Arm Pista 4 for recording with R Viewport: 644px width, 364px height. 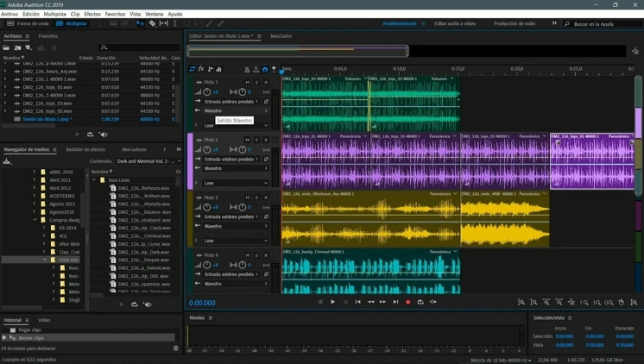(x=266, y=255)
